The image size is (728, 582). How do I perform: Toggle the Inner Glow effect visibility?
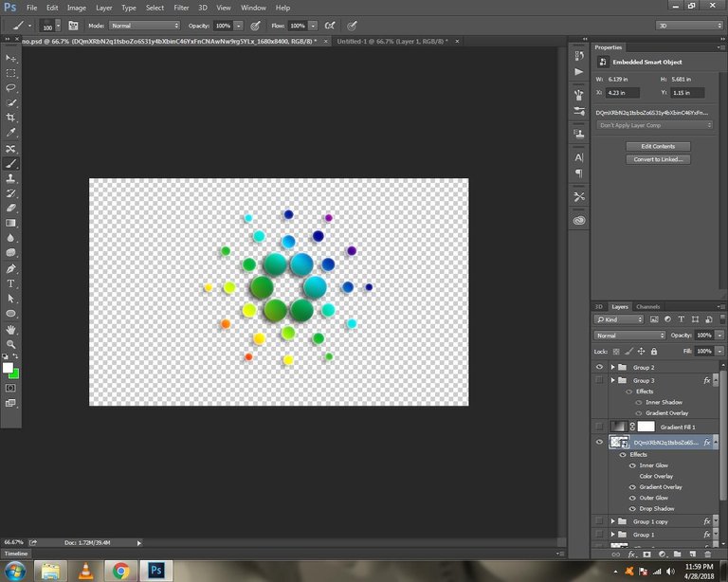click(632, 465)
